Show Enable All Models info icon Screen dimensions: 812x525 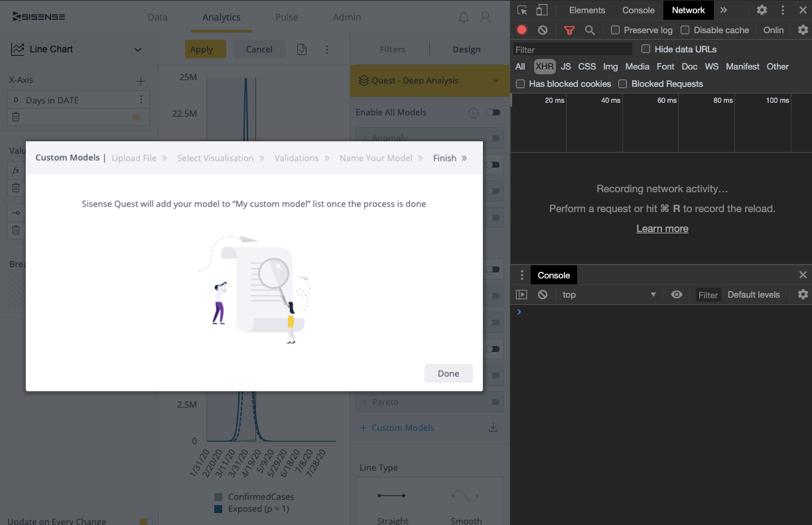tap(473, 113)
